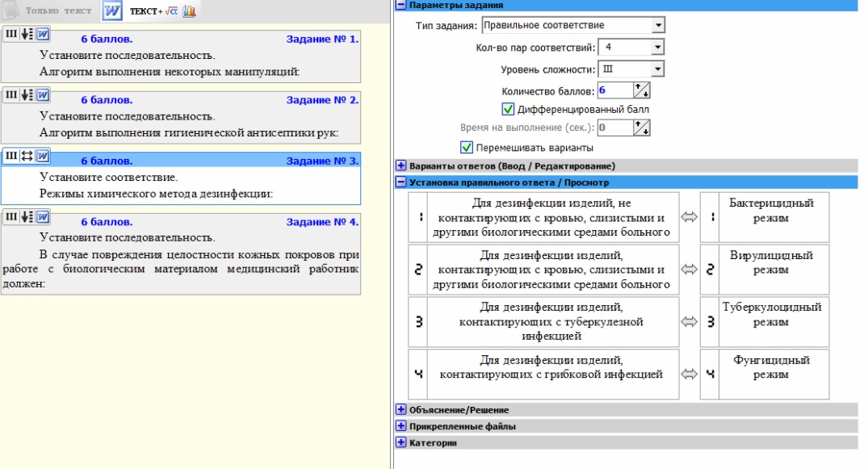This screenshot has width=868, height=469.
Task: Click sequence-type icon of Задание № 1
Action: pyautogui.click(x=27, y=34)
